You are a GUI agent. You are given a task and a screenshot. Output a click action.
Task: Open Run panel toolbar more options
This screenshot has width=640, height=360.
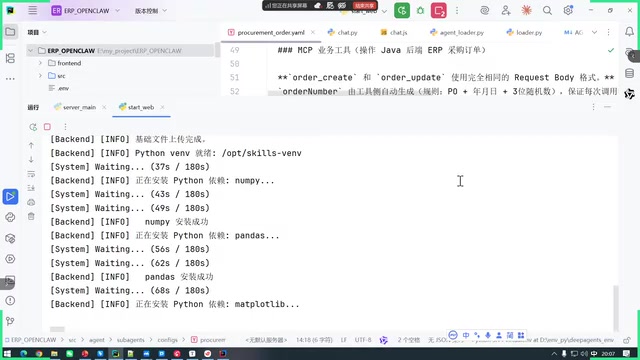tap(65, 127)
